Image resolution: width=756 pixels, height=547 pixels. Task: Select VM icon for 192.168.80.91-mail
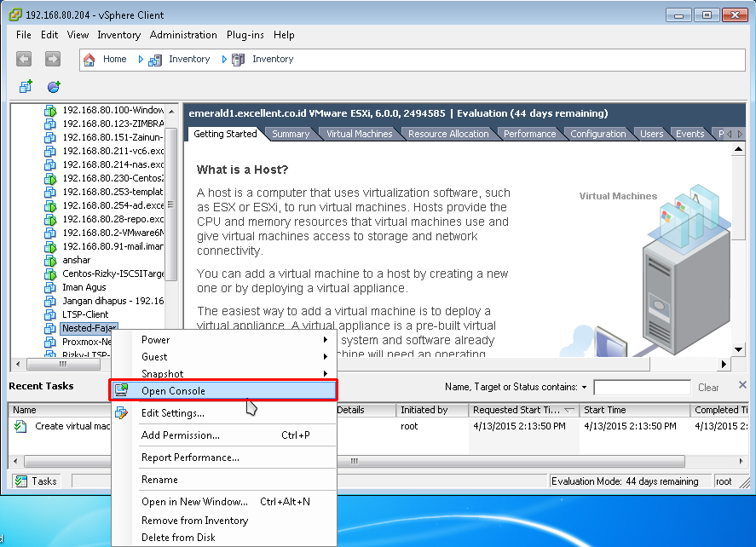(x=50, y=246)
